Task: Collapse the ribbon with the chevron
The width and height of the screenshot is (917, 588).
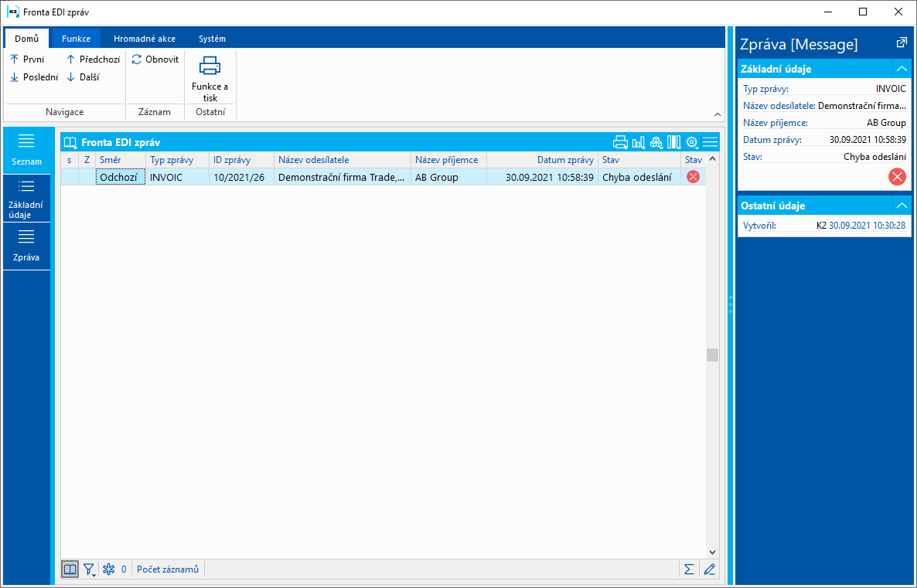Action: tap(718, 114)
